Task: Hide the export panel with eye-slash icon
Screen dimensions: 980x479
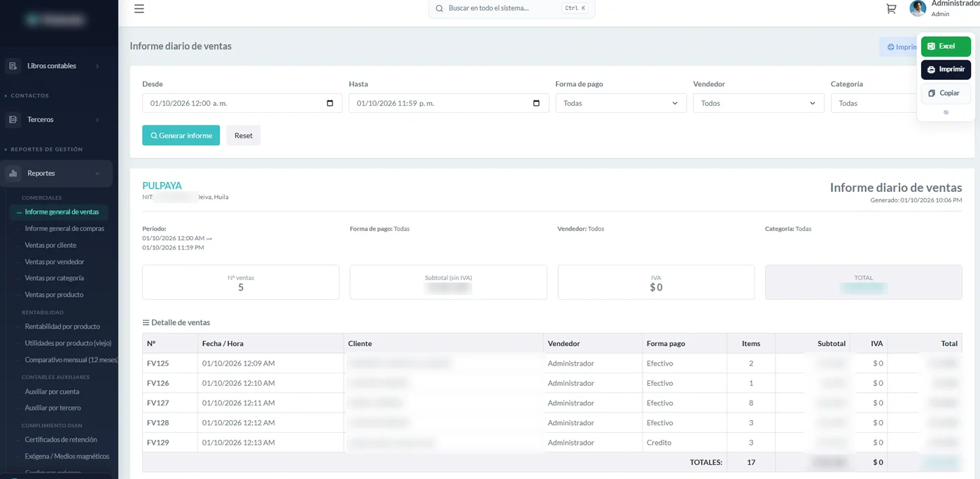Action: click(x=946, y=112)
